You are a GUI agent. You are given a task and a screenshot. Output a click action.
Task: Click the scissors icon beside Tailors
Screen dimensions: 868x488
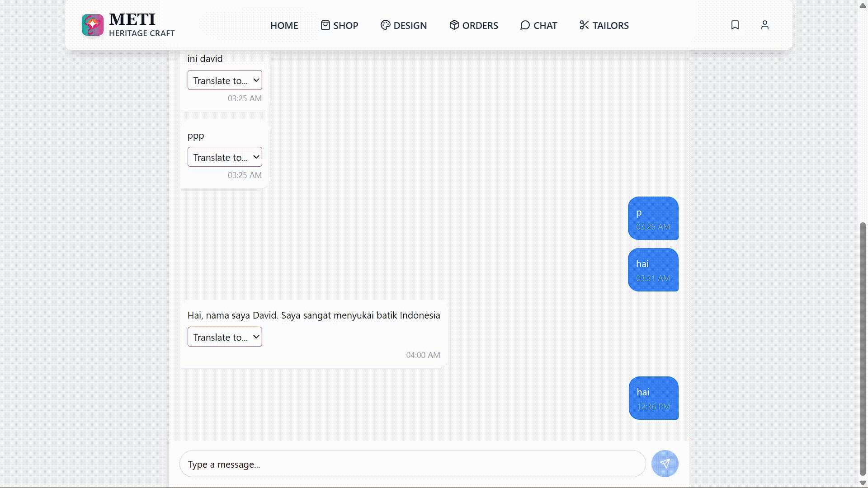584,25
